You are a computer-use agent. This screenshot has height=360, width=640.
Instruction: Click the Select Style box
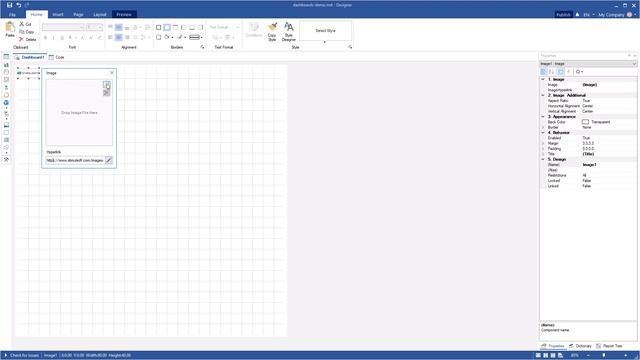pyautogui.click(x=325, y=31)
